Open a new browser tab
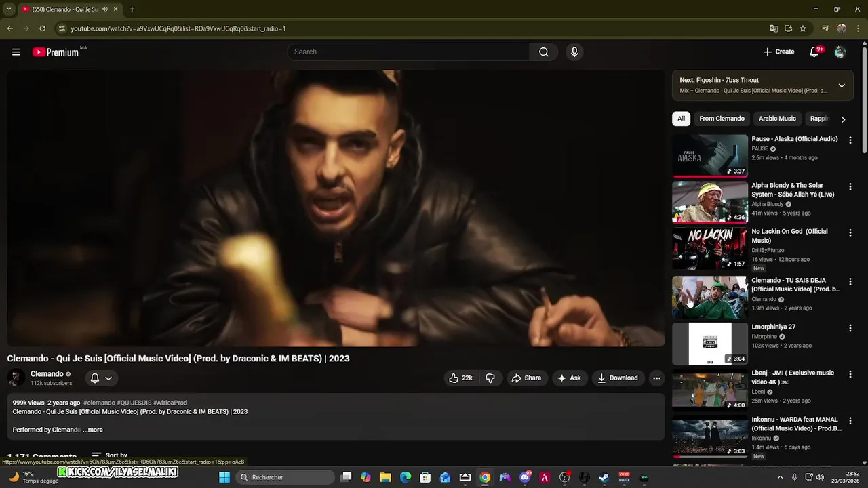 pos(132,9)
